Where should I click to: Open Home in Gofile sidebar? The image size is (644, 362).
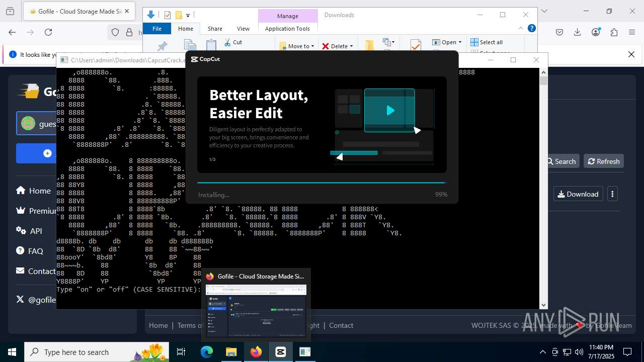tap(33, 191)
